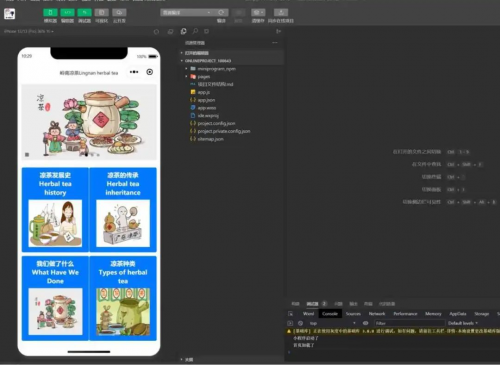The width and height of the screenshot is (500, 365).
Task: Open the Default levels dropdown
Action: point(463,323)
